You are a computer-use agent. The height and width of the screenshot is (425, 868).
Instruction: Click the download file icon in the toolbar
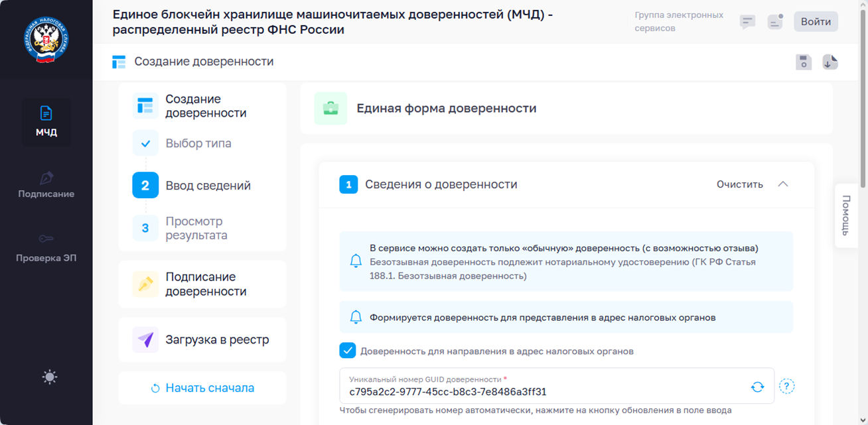pos(830,62)
